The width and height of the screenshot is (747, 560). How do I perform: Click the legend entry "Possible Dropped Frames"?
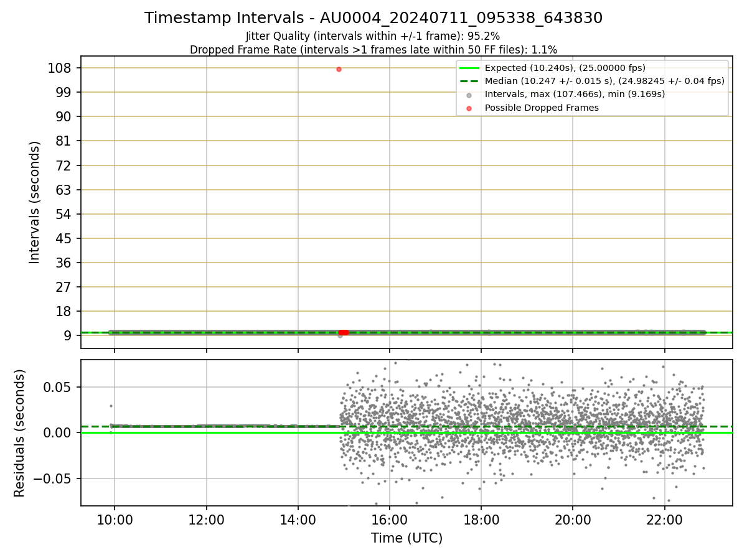pos(542,108)
